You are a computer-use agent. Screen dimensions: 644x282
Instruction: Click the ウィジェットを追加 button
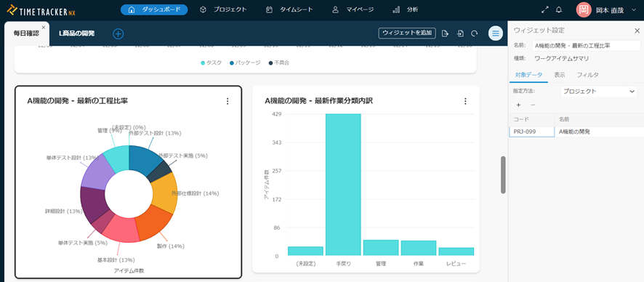point(407,33)
